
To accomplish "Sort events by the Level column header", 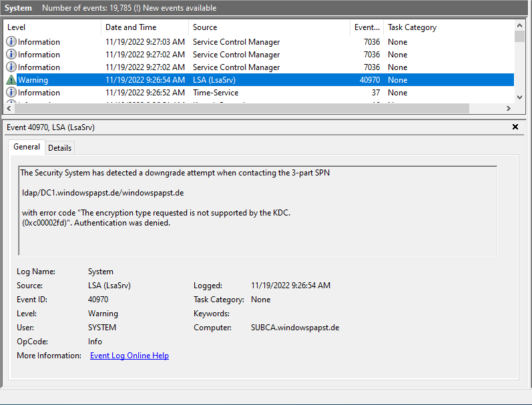I will 52,27.
